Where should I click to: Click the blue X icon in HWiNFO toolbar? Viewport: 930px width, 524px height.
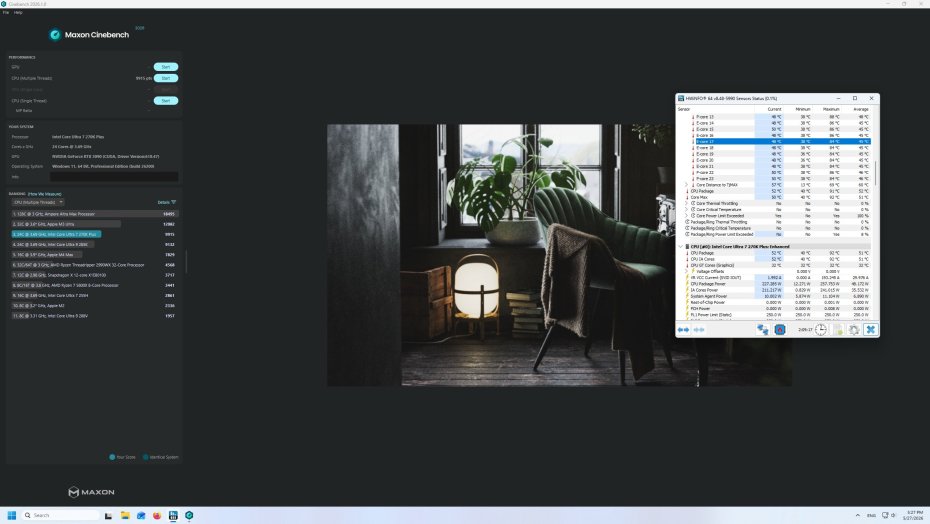point(871,330)
